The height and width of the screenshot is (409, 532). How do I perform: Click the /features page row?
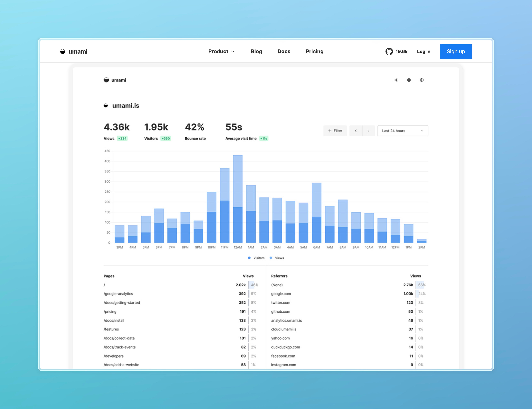pyautogui.click(x=181, y=329)
